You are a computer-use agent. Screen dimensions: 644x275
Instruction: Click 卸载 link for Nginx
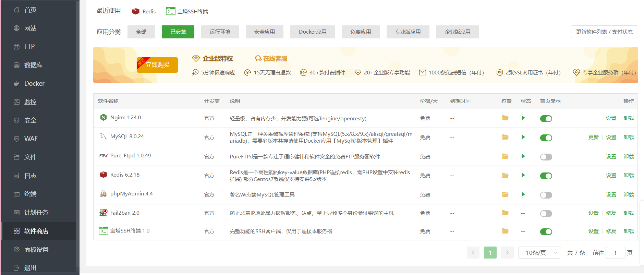point(628,118)
